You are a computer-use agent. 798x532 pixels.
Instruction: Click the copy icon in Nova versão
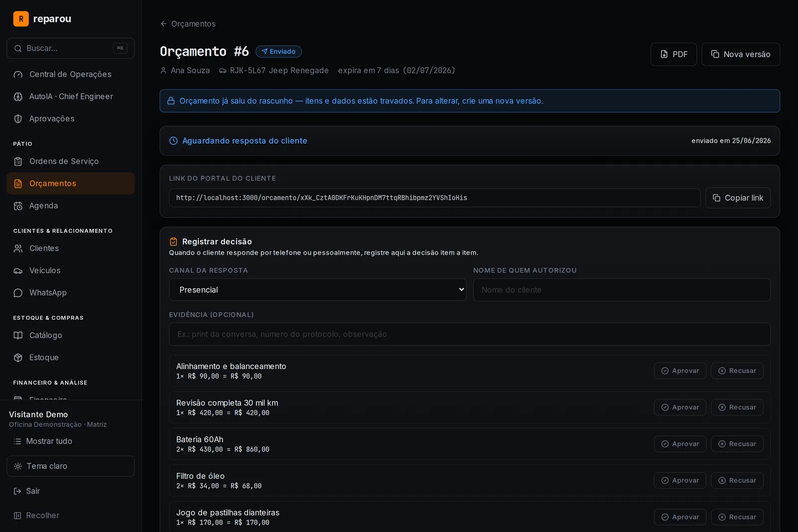[715, 54]
